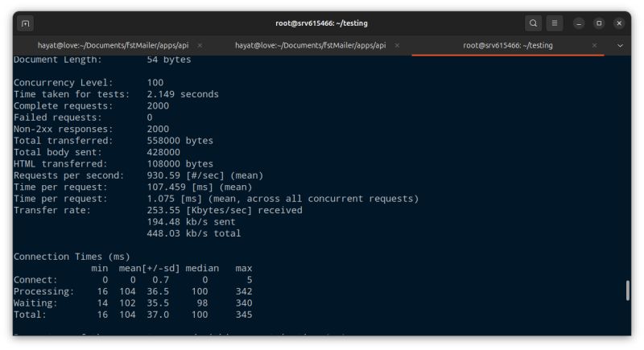This screenshot has height=350, width=644.
Task: Click the window title root@srv615466: ~/testing
Action: pos(321,23)
